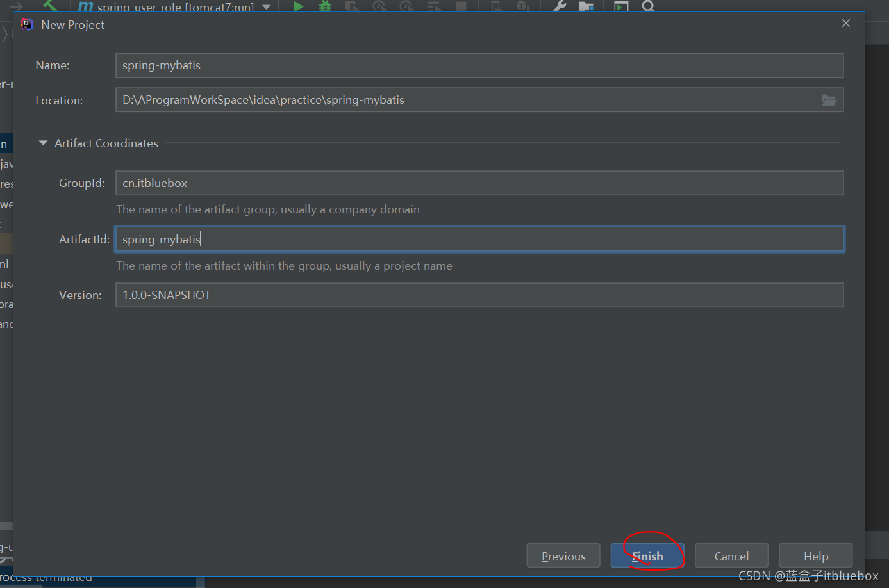Run the configuration with the green play icon

[x=298, y=6]
